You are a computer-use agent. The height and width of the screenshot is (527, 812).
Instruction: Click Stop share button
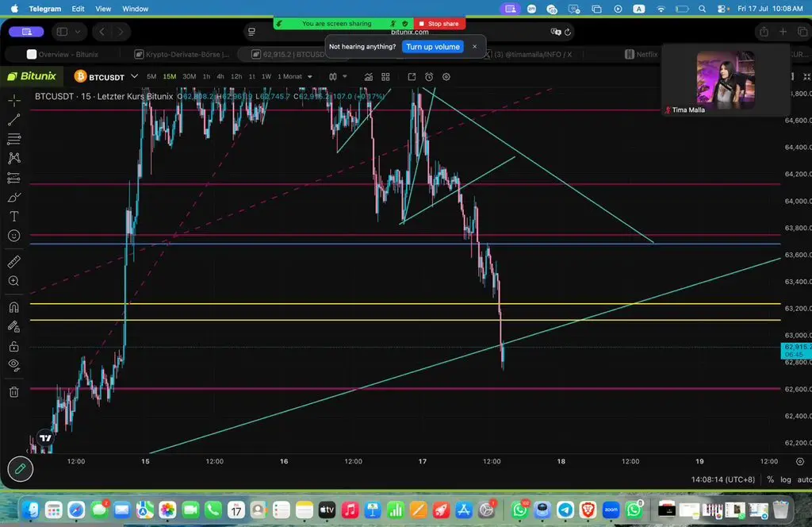[439, 24]
